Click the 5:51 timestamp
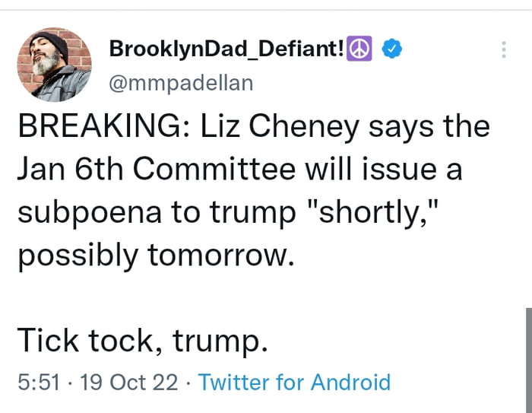This screenshot has width=532, height=413. point(39,381)
